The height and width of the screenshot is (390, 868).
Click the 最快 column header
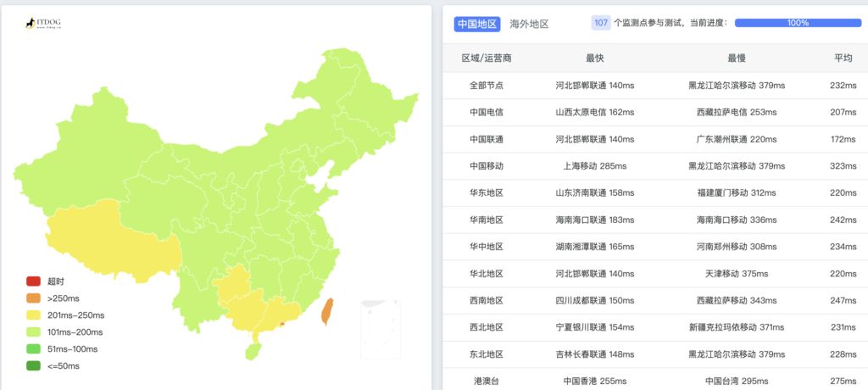(595, 58)
